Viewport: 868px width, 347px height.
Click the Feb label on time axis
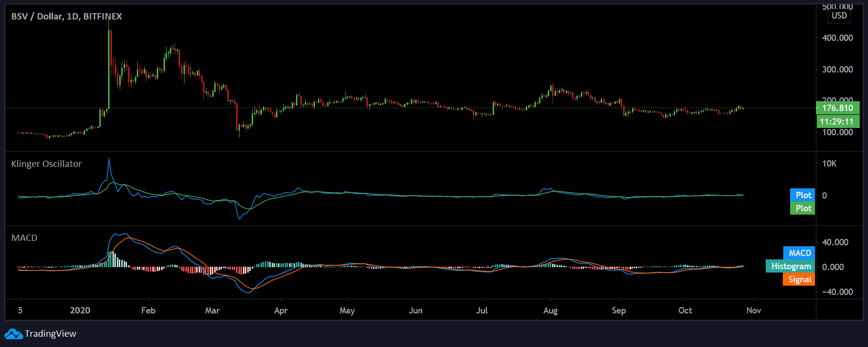pyautogui.click(x=148, y=310)
